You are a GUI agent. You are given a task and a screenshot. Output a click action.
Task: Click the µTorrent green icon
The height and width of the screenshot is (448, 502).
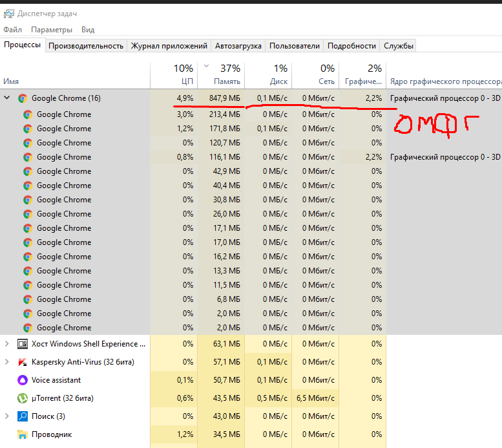23,398
